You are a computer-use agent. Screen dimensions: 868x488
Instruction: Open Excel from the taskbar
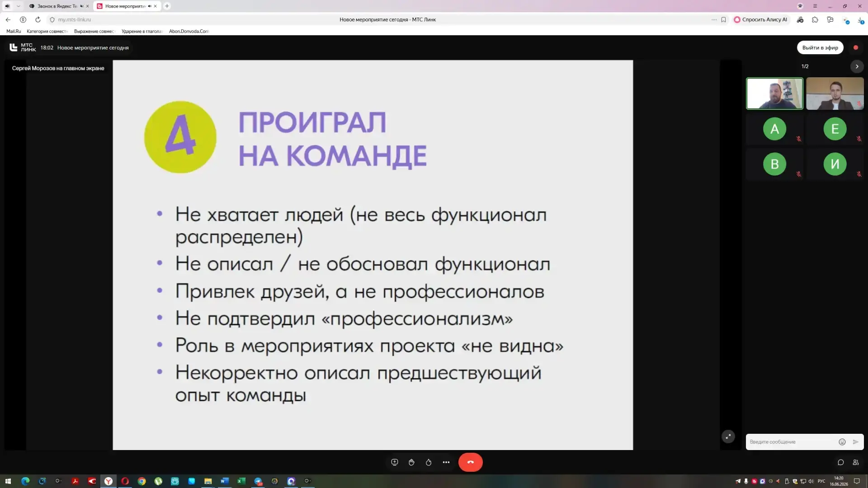tap(241, 481)
